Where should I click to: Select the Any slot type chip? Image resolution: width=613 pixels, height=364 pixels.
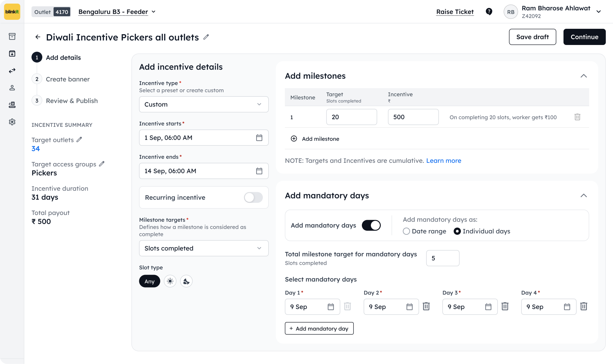(x=149, y=281)
